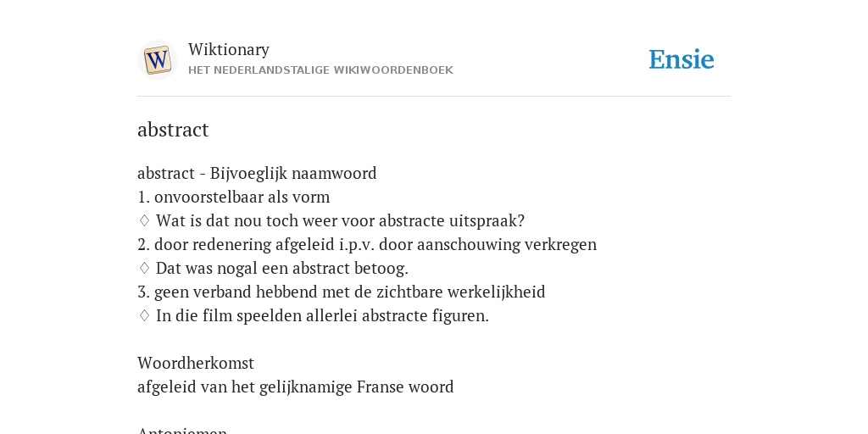Click the Antoniemen heading at bottom
The height and width of the screenshot is (434, 868).
click(x=182, y=430)
